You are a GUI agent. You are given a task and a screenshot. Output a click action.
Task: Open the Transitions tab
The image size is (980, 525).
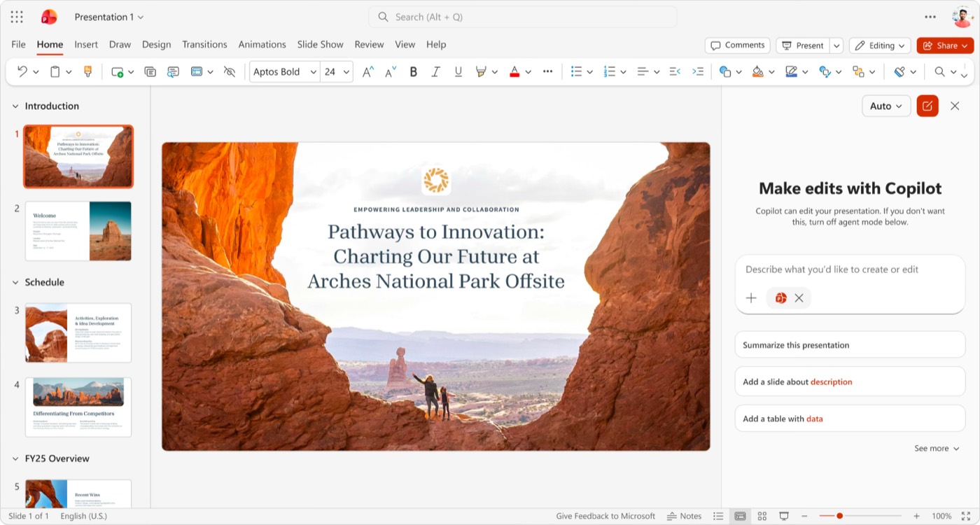pyautogui.click(x=204, y=44)
